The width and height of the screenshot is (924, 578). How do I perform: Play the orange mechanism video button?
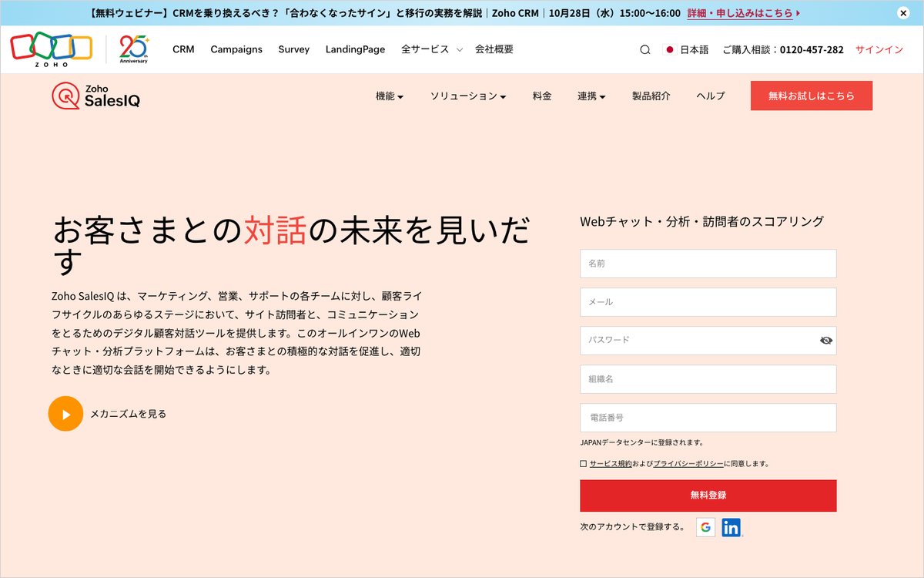click(x=65, y=414)
